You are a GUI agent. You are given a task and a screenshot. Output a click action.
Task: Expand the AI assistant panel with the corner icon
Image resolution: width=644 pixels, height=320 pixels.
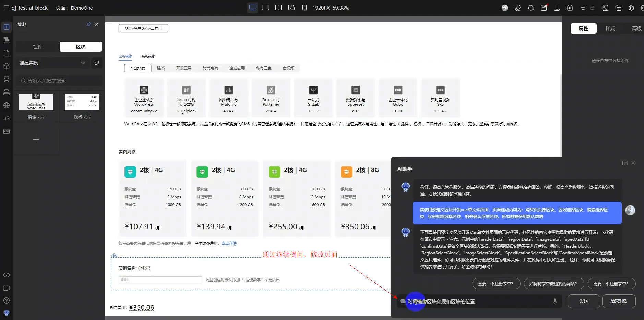(624, 163)
